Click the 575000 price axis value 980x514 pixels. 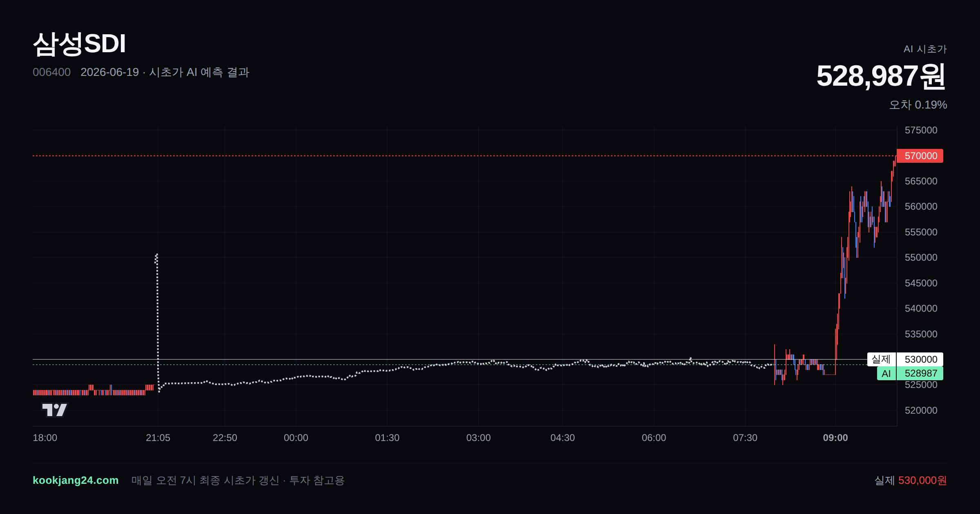pos(921,130)
